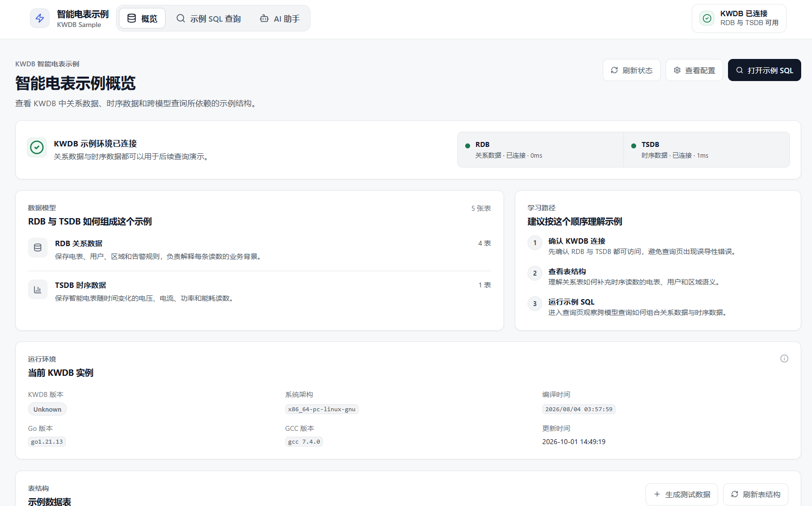Click the green check icon beside KWDB 示例环境已连接
Image resolution: width=812 pixels, height=506 pixels.
click(x=37, y=147)
